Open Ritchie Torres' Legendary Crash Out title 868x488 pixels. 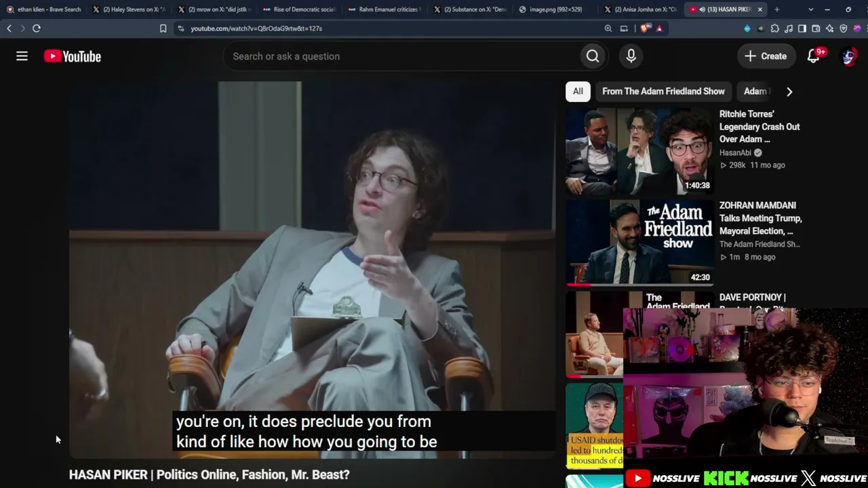pyautogui.click(x=759, y=127)
